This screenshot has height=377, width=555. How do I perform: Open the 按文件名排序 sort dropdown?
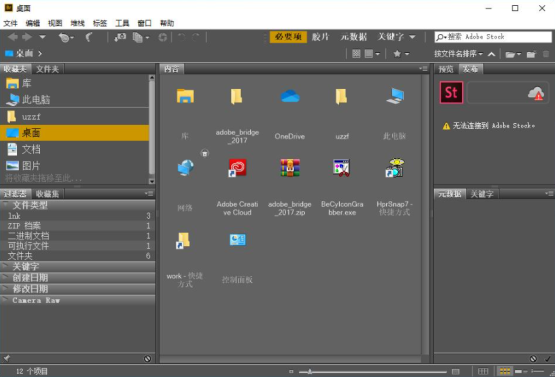(458, 54)
